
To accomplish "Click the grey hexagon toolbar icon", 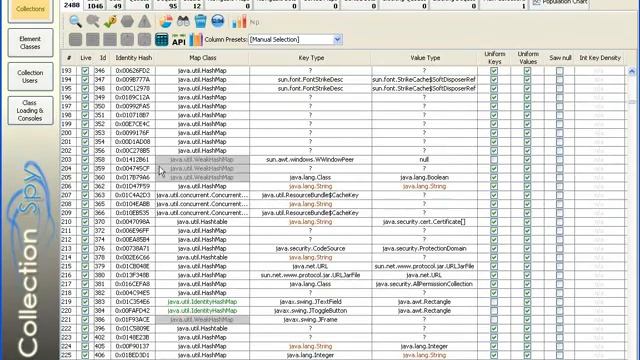I will tap(127, 21).
